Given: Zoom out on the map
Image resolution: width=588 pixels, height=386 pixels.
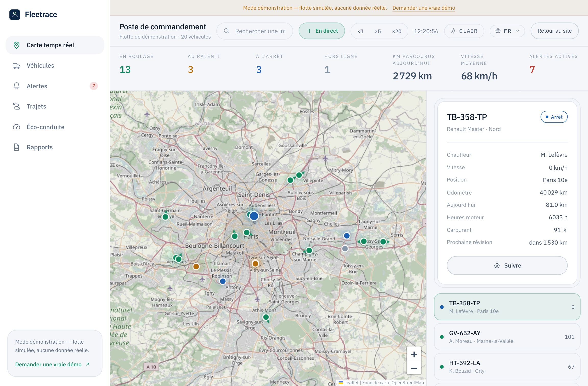Looking at the screenshot, I should tap(414, 368).
